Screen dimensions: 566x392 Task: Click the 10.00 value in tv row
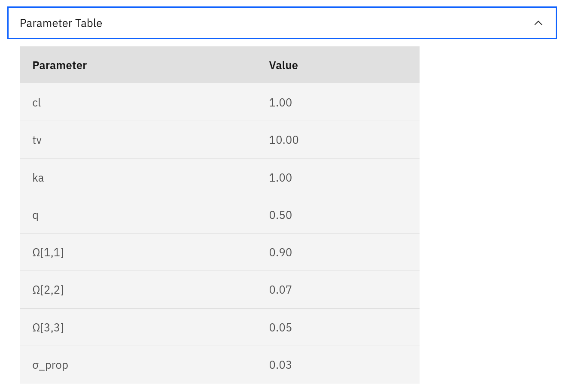tap(284, 140)
